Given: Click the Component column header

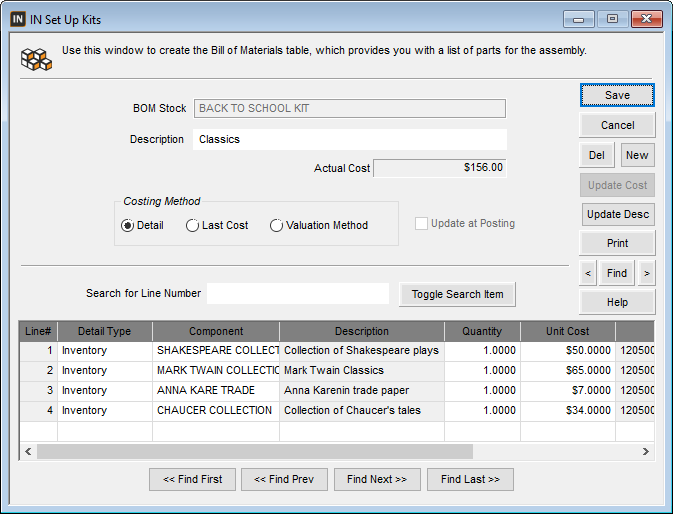Looking at the screenshot, I should 216,331.
